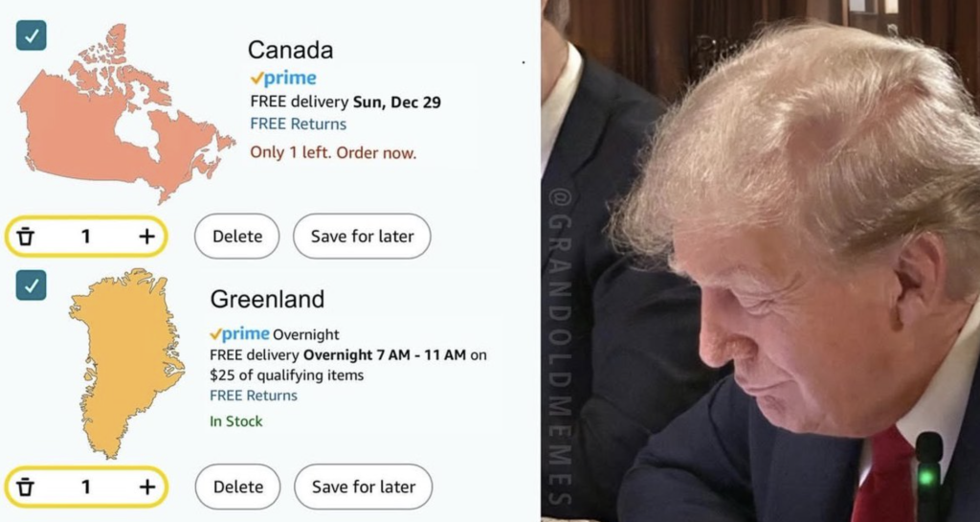Delete the Canada item from the cart

pos(237,237)
